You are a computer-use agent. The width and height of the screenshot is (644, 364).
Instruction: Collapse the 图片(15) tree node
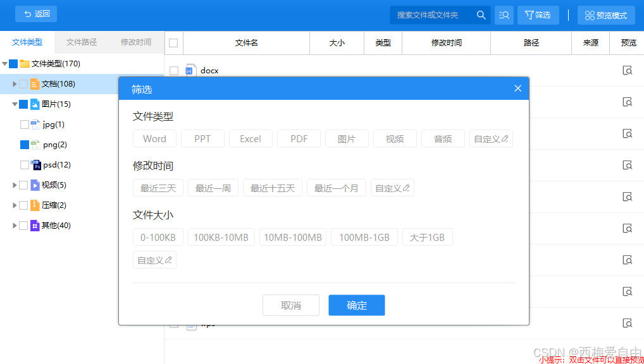[15, 104]
